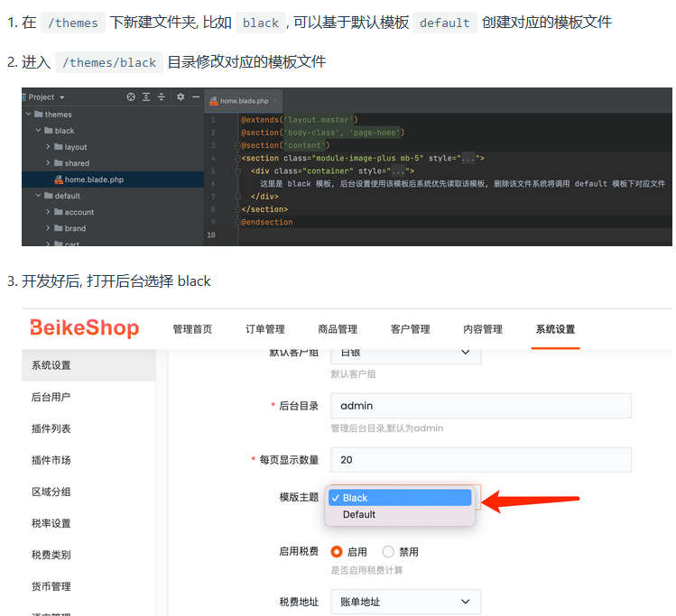Open the 管理首页 menu
This screenshot has width=676, height=616.
pos(192,329)
